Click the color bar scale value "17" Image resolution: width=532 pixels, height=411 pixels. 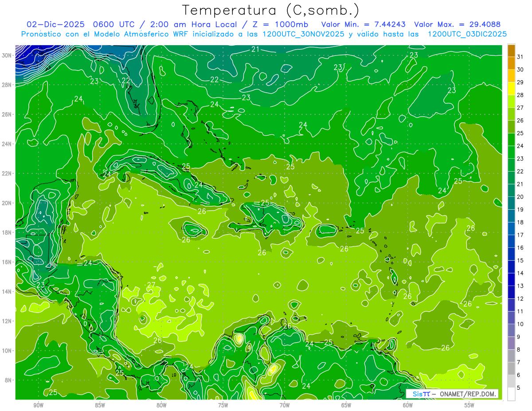coord(520,235)
